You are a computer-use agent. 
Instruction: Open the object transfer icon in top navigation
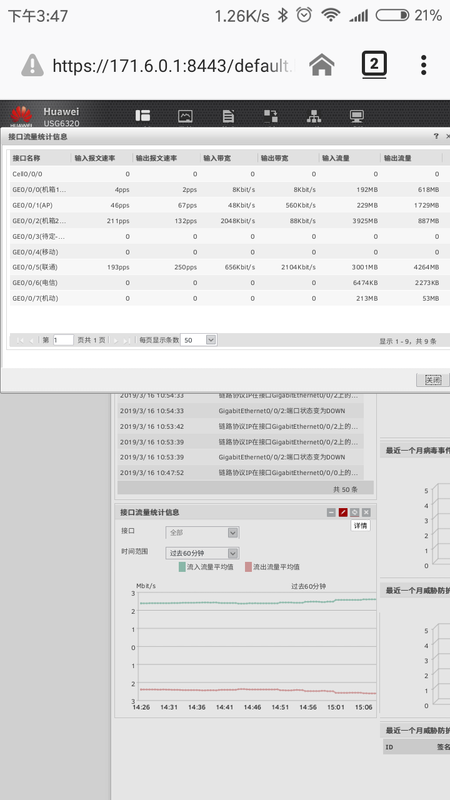pos(271,116)
